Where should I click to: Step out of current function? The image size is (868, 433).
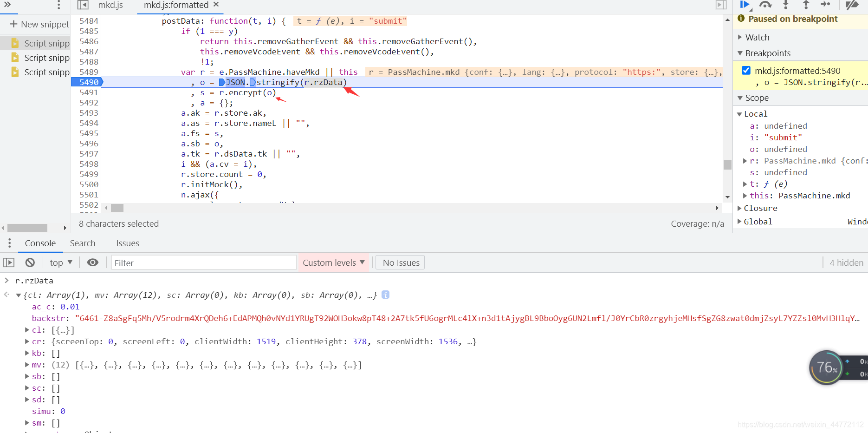pyautogui.click(x=806, y=5)
